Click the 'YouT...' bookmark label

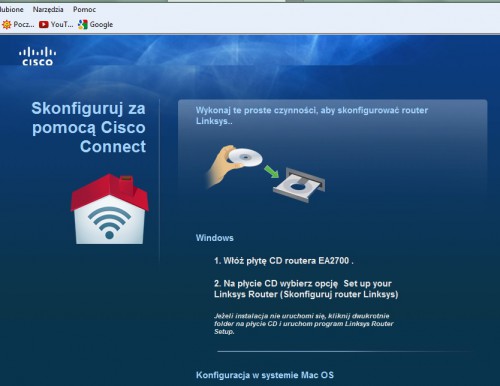62,24
